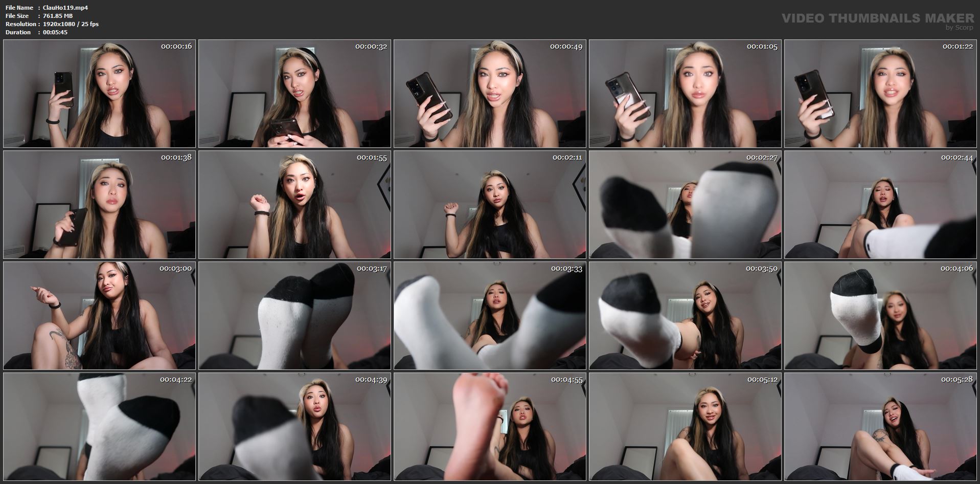980x484 pixels.
Task: Choose the frame stamped 00:03:00
Action: point(99,316)
